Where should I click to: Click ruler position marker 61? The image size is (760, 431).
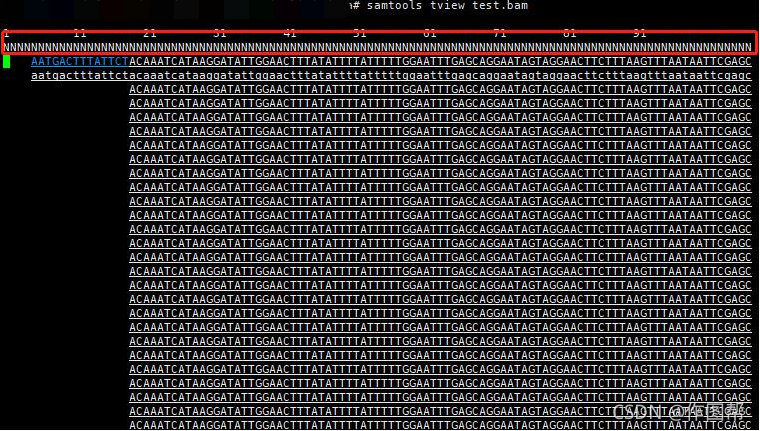[x=430, y=33]
